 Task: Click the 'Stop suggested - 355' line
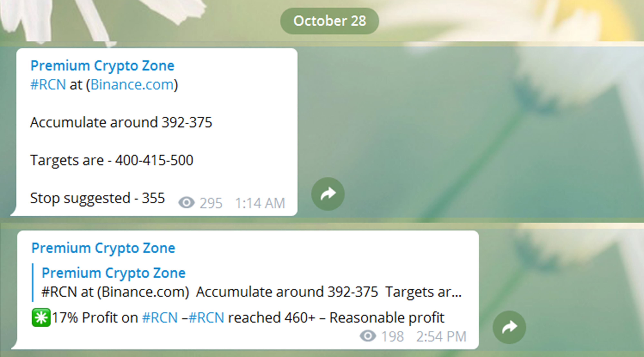(98, 198)
